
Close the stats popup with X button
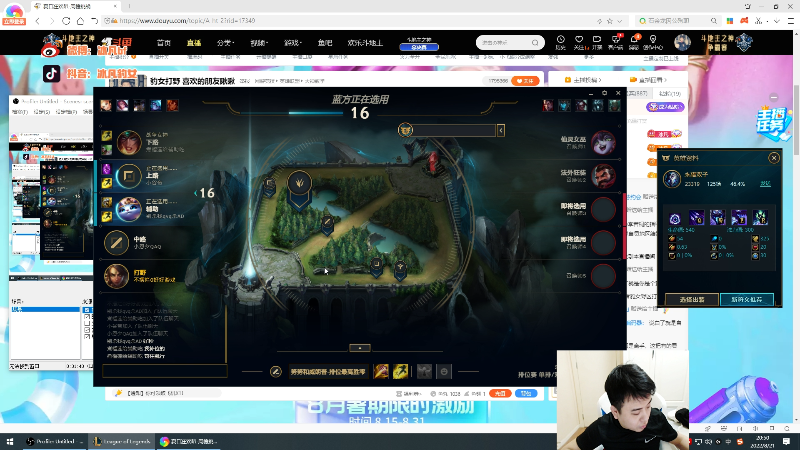pyautogui.click(x=774, y=158)
